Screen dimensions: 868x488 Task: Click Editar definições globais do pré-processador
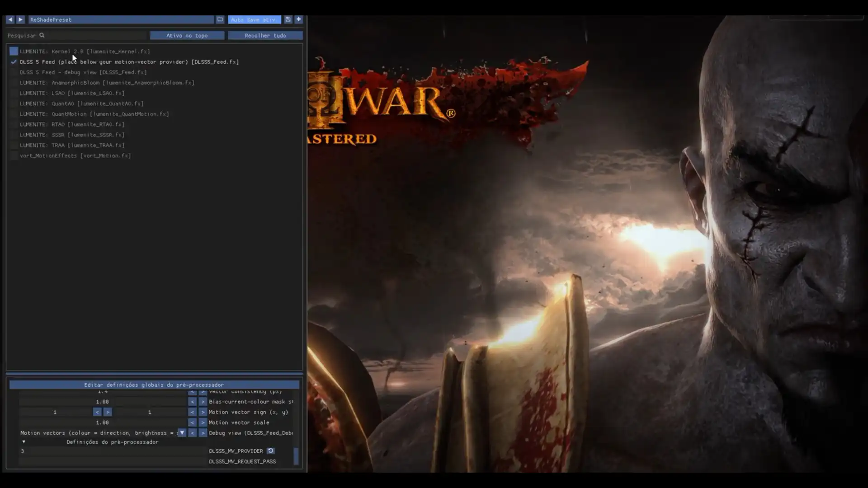(154, 385)
